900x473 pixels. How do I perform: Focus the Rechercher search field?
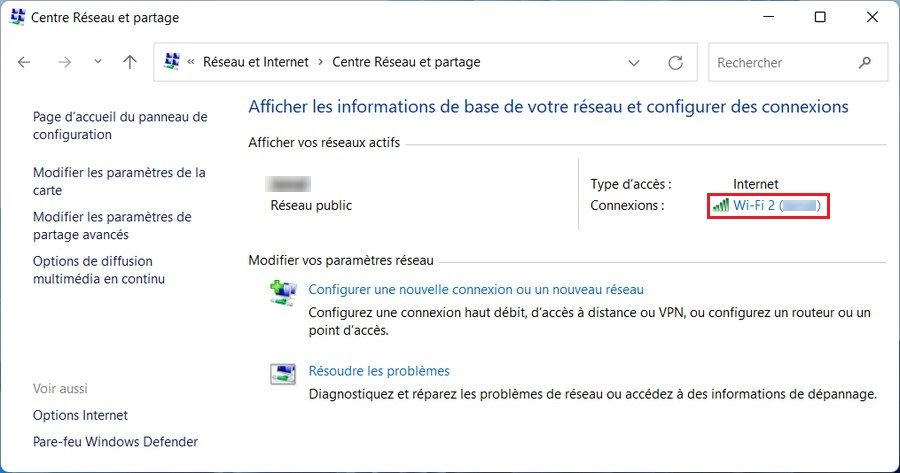pos(780,62)
